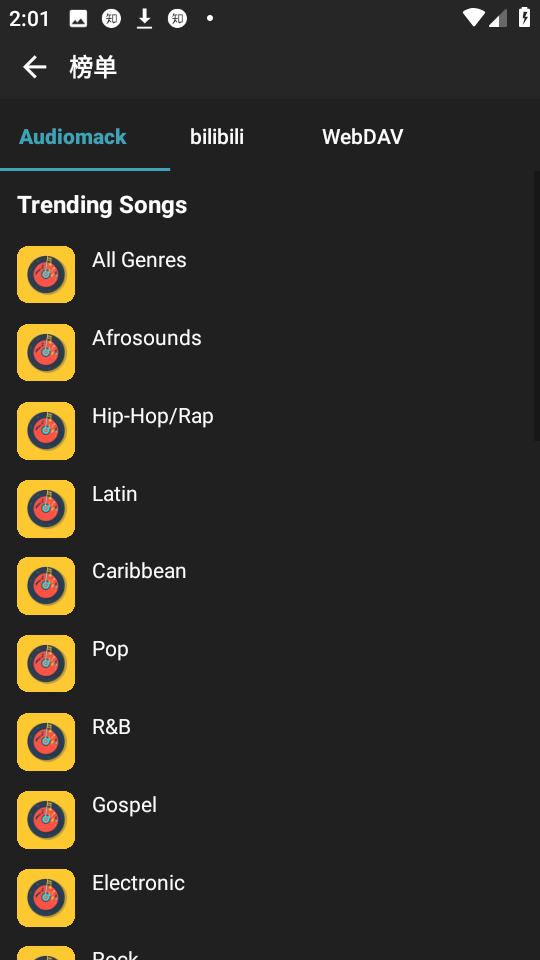The width and height of the screenshot is (540, 960).
Task: Tap the Afrosounds record icon
Action: pos(46,353)
